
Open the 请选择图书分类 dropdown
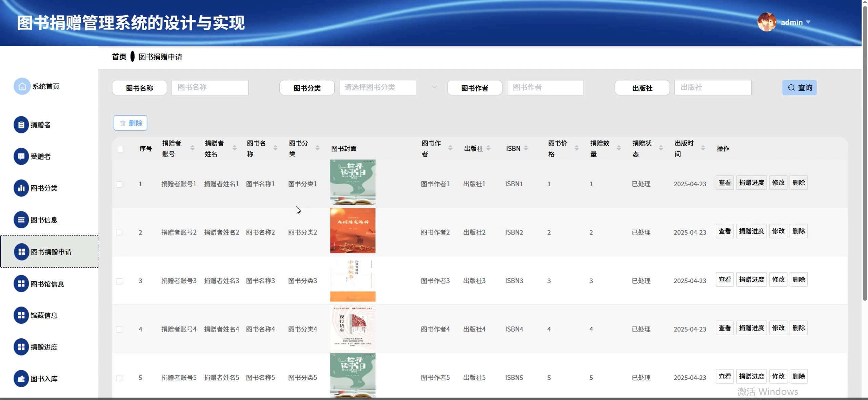pos(377,88)
